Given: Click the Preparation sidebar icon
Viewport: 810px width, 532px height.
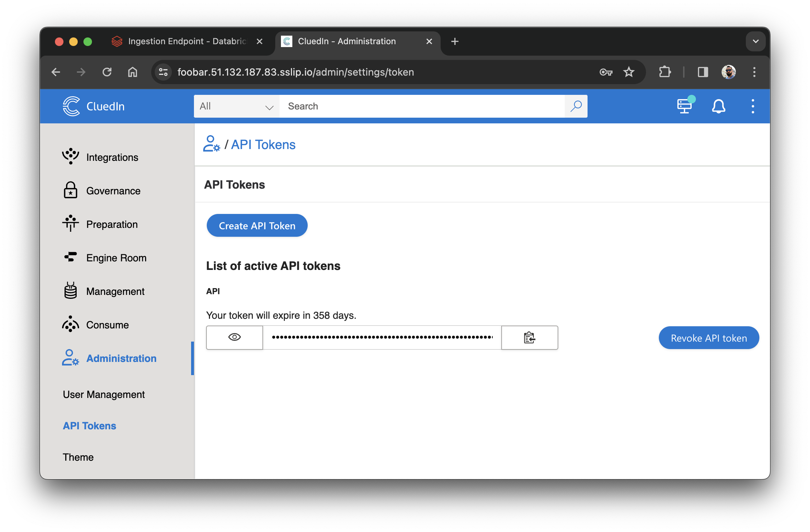Looking at the screenshot, I should click(x=71, y=224).
